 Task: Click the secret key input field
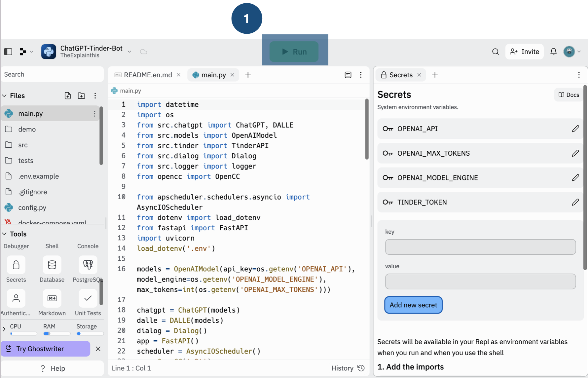[480, 247]
